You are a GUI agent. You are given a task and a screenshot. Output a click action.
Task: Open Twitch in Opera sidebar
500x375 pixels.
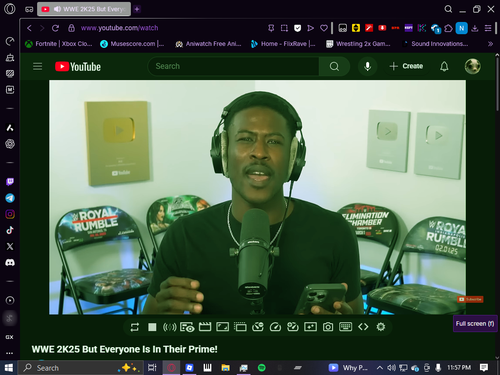pos(10,182)
